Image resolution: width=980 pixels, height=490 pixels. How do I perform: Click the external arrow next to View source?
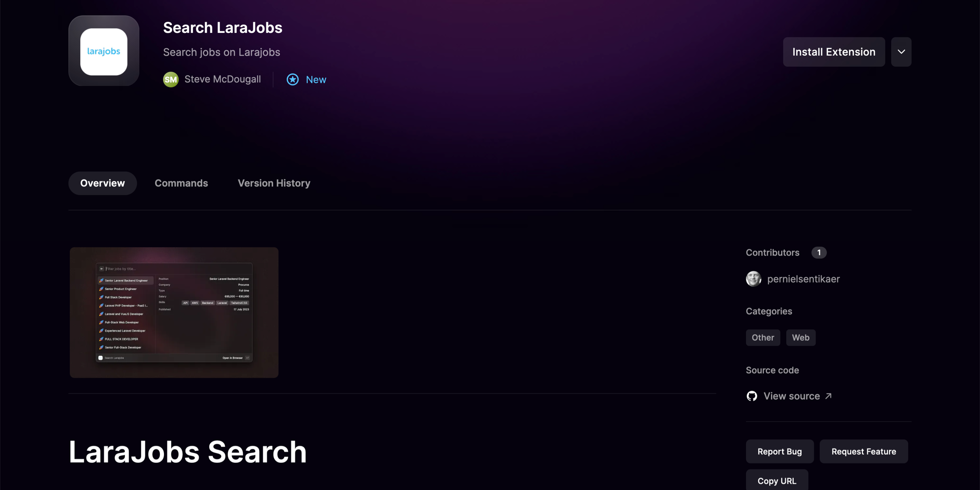tap(829, 396)
